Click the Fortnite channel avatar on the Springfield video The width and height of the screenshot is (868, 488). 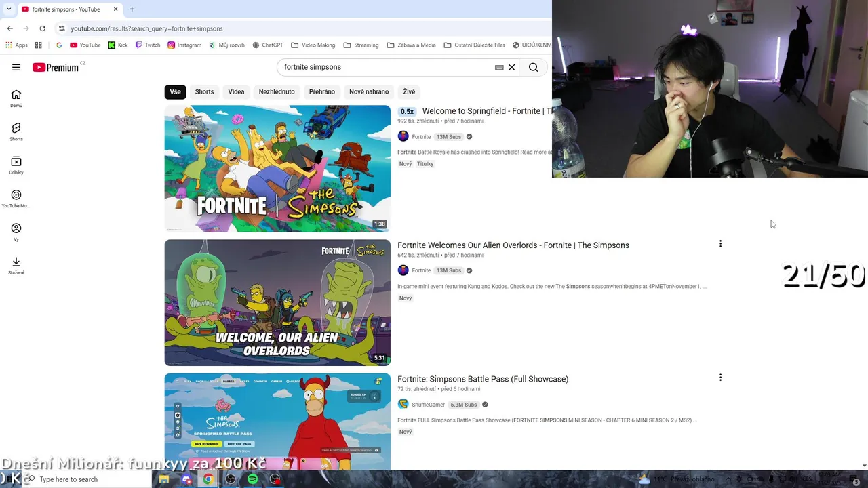click(403, 136)
